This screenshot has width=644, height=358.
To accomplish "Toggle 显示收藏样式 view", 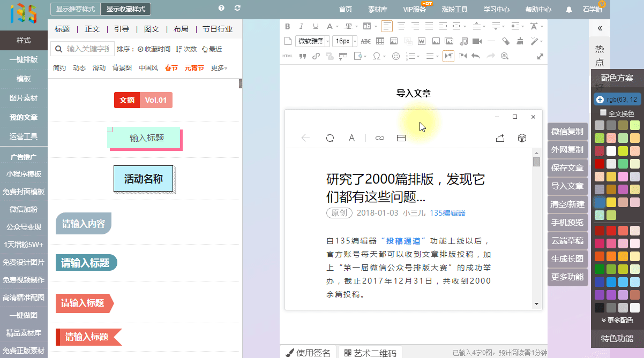I will (125, 9).
